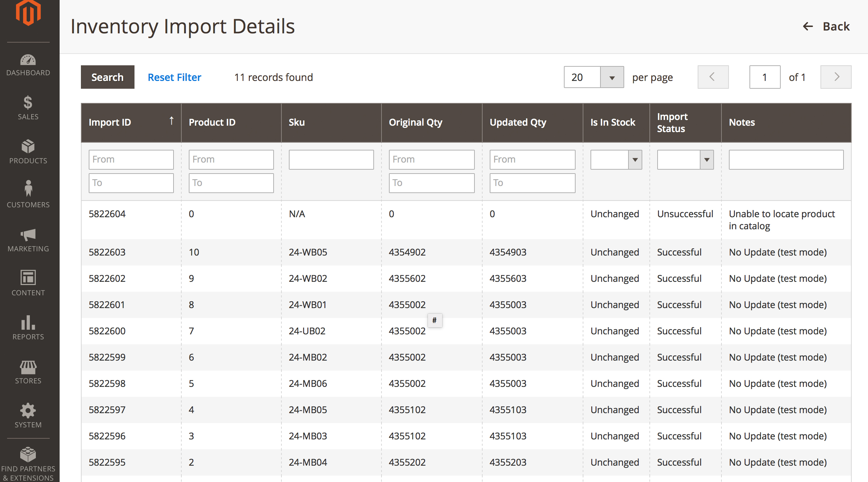Sort by Updated Qty column header
868x482 pixels.
coord(533,122)
